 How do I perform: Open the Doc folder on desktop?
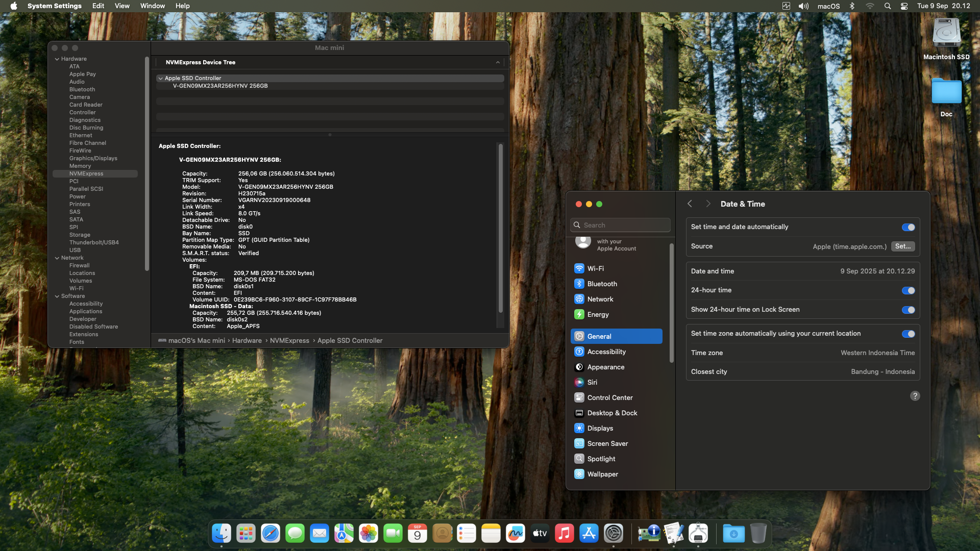coord(946,97)
